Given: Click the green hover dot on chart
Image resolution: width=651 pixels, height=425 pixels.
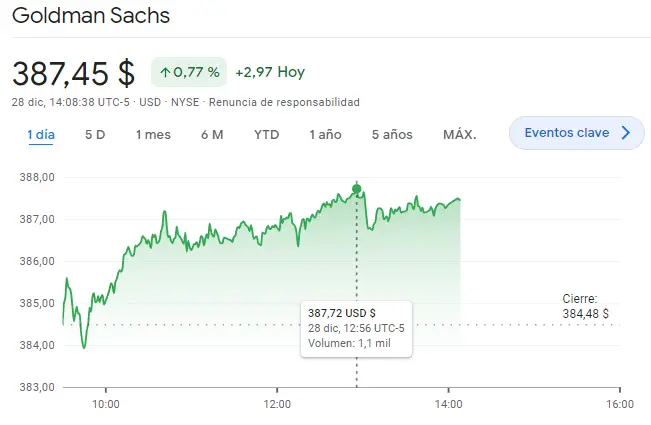Looking at the screenshot, I should coord(356,189).
